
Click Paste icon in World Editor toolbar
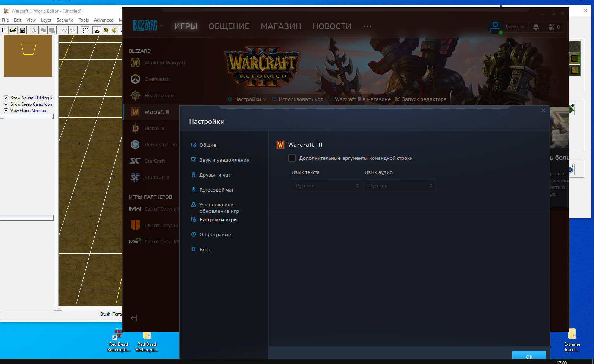point(52,30)
